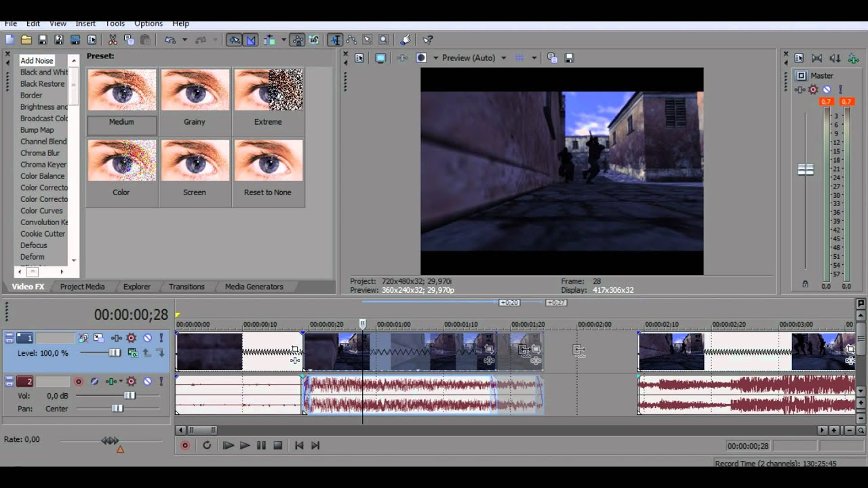Select the Normal Edit tool
This screenshot has height=488, width=868.
pyautogui.click(x=335, y=40)
